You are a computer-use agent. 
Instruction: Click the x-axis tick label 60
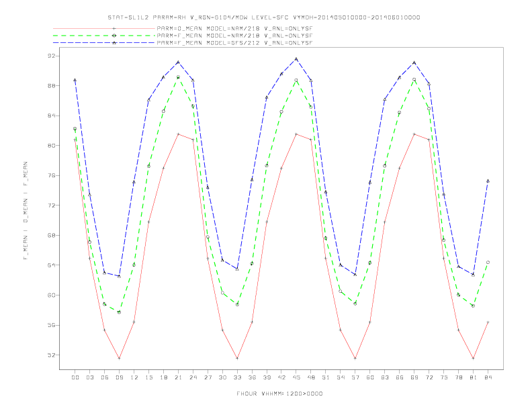click(x=370, y=377)
